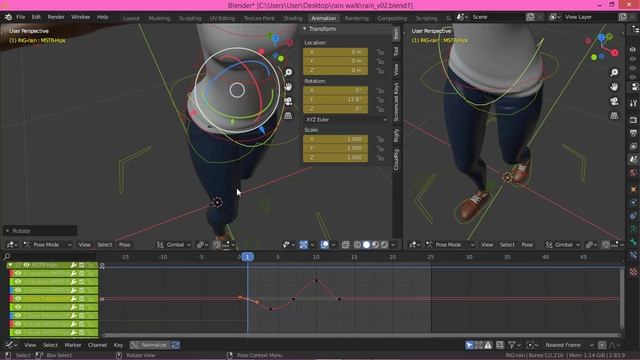Switch to the Animation workspace tab

point(323,18)
